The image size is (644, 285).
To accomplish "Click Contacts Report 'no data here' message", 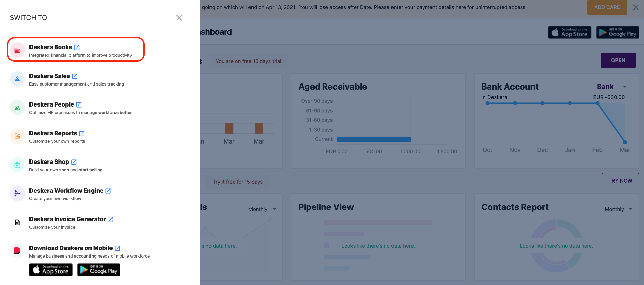I will pos(556,246).
